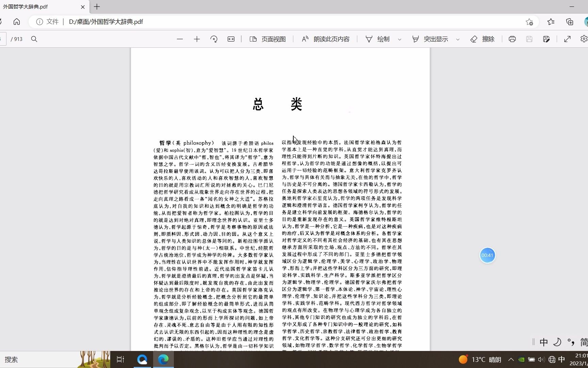
Task: Rotate the PDF page
Action: 214,39
